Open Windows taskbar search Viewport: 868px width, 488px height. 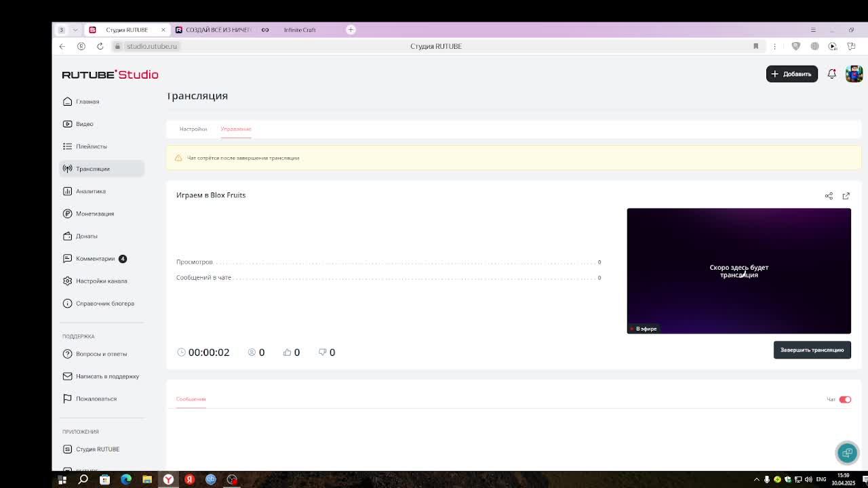point(83,480)
